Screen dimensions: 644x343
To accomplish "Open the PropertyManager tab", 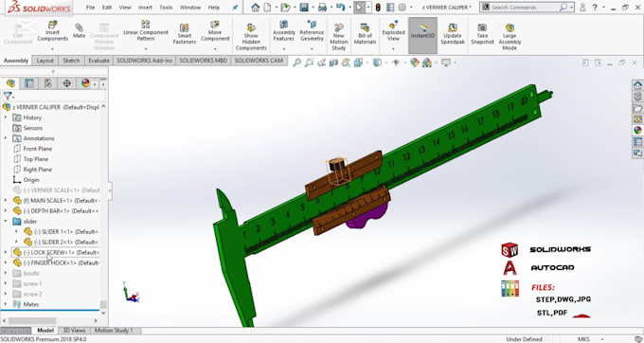I will click(29, 83).
